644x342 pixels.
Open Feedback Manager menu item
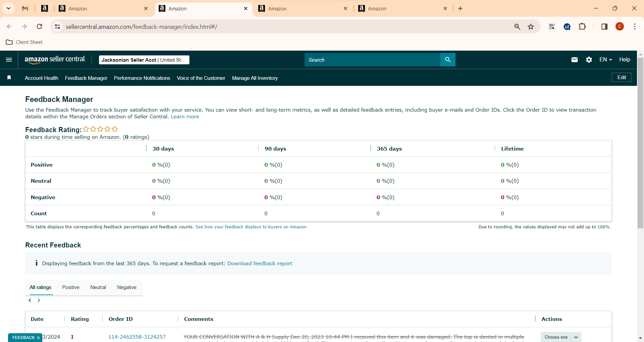[86, 78]
